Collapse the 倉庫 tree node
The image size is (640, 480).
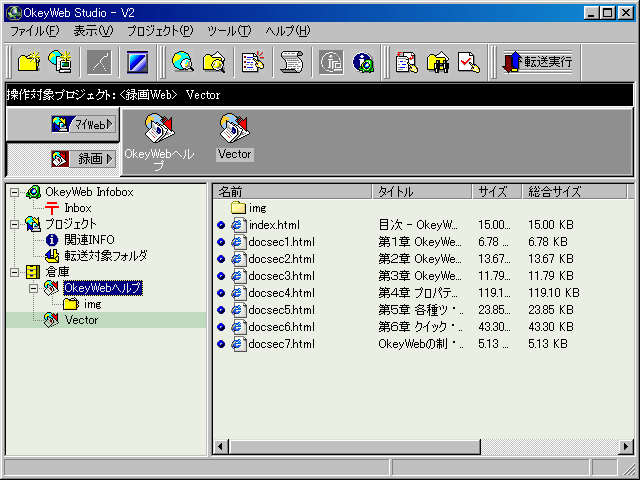(x=14, y=272)
